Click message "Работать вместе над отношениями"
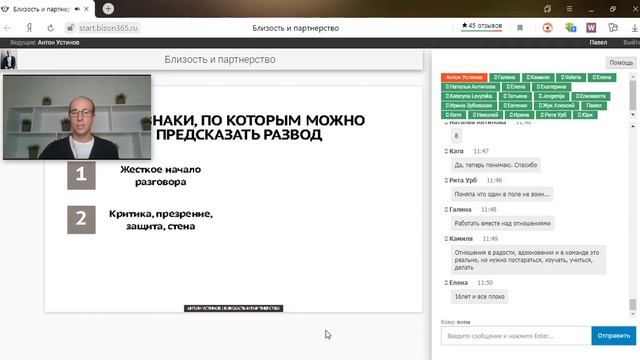Viewport: 640px width, 360px height. click(x=502, y=223)
